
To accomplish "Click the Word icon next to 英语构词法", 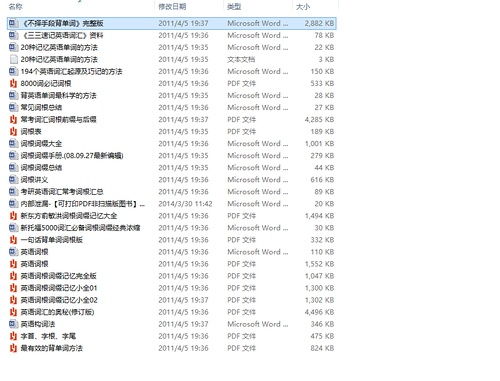I will [13, 324].
